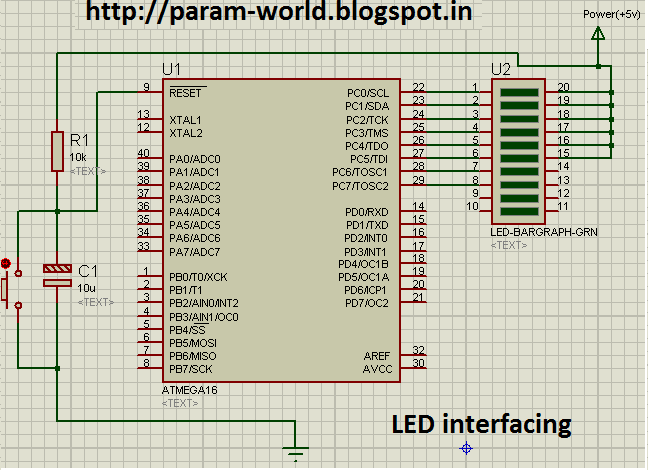Click the C1 reference label

coord(88,272)
